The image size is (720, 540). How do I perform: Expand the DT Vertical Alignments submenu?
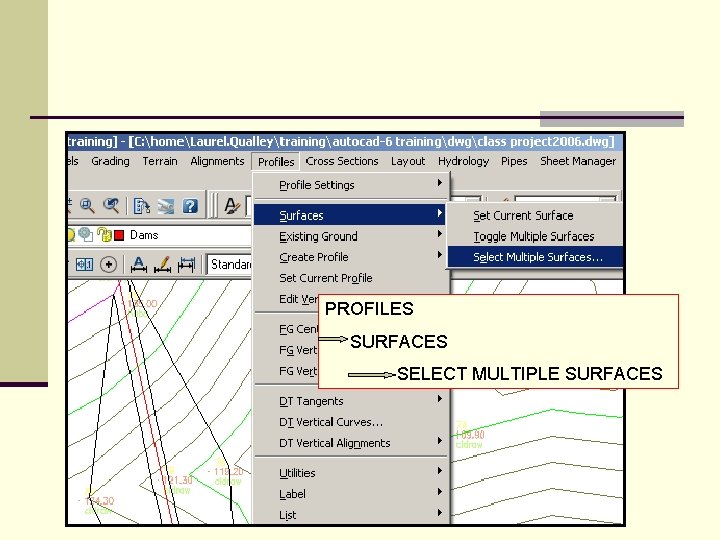tap(350, 443)
